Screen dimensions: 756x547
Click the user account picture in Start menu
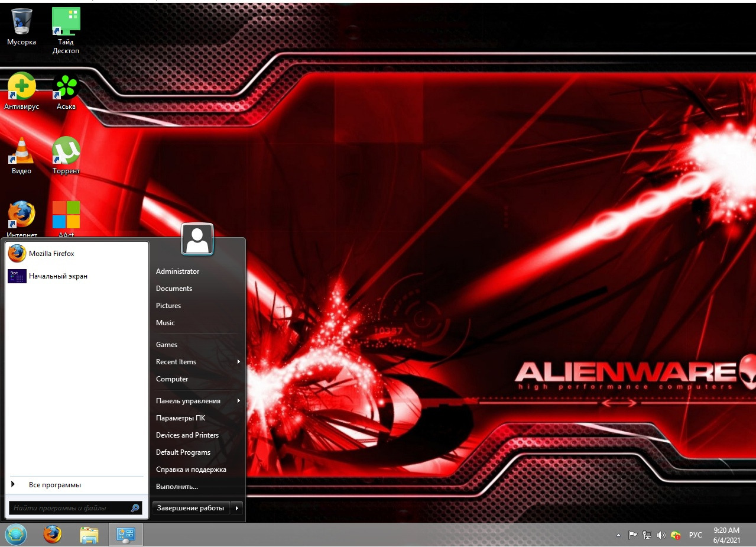[x=197, y=239]
